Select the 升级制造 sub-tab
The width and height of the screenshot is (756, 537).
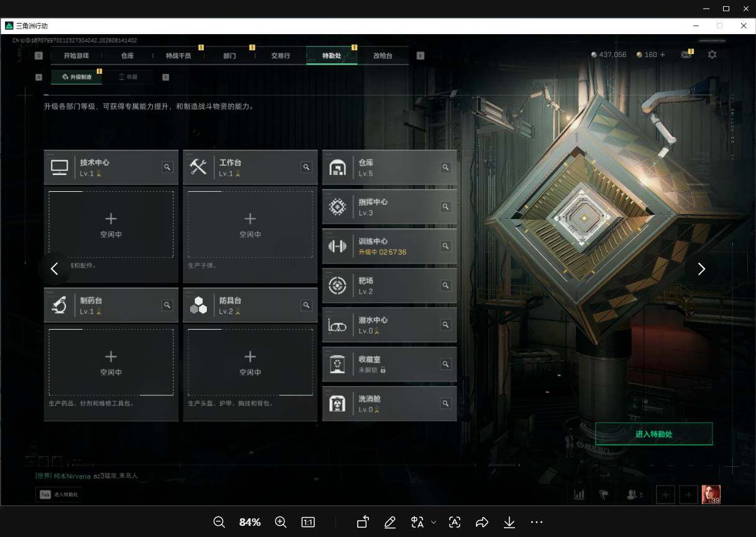(x=77, y=77)
